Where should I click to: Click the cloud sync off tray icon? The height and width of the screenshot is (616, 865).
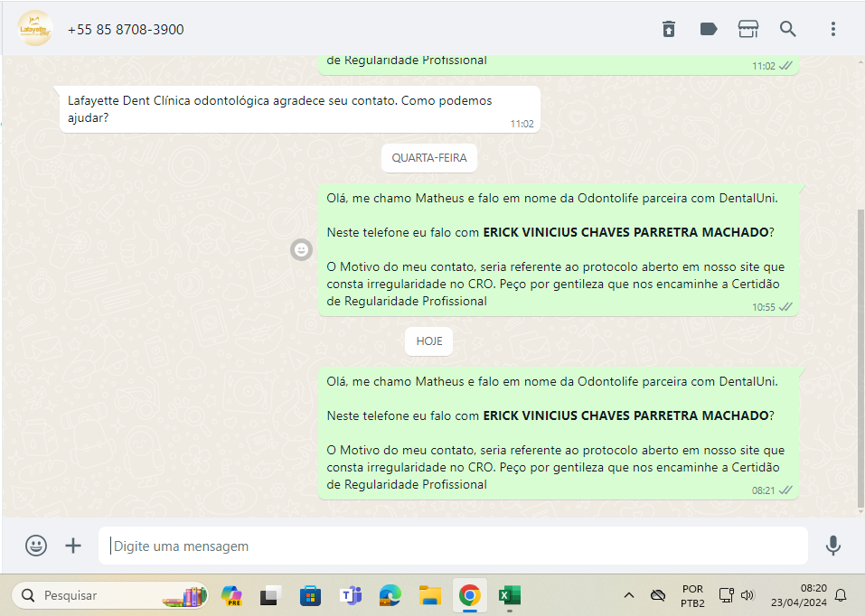click(658, 595)
